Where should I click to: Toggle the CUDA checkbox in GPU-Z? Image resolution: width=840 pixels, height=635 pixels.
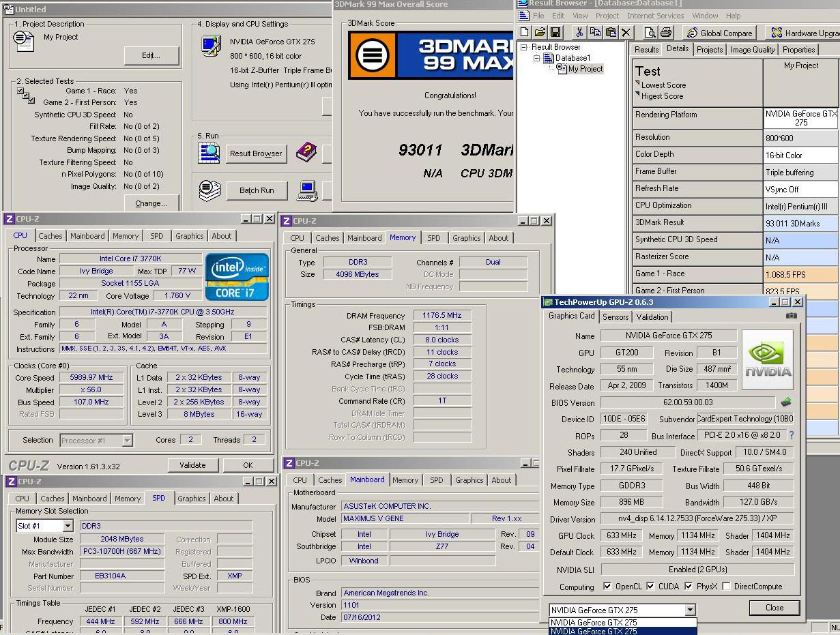tap(650, 587)
